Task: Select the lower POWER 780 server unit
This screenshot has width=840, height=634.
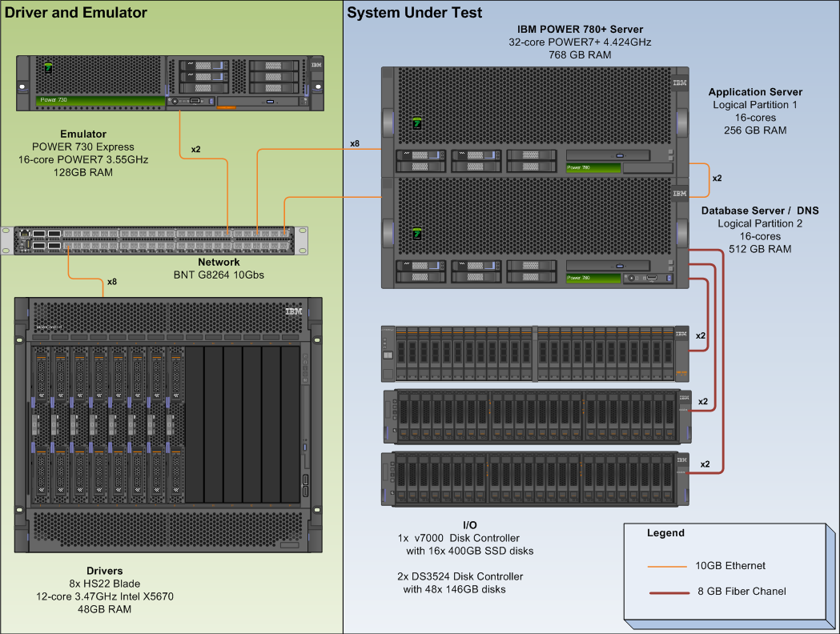Action: point(534,232)
